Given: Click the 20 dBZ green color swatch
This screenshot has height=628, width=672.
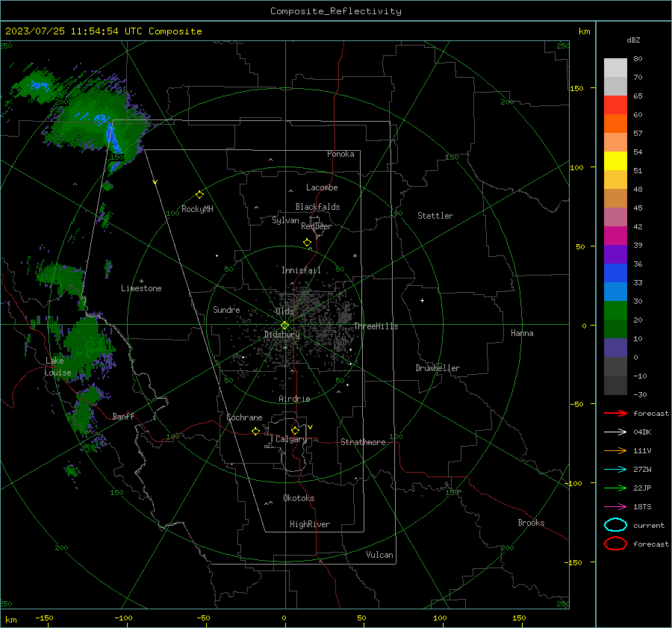Looking at the screenshot, I should (615, 311).
